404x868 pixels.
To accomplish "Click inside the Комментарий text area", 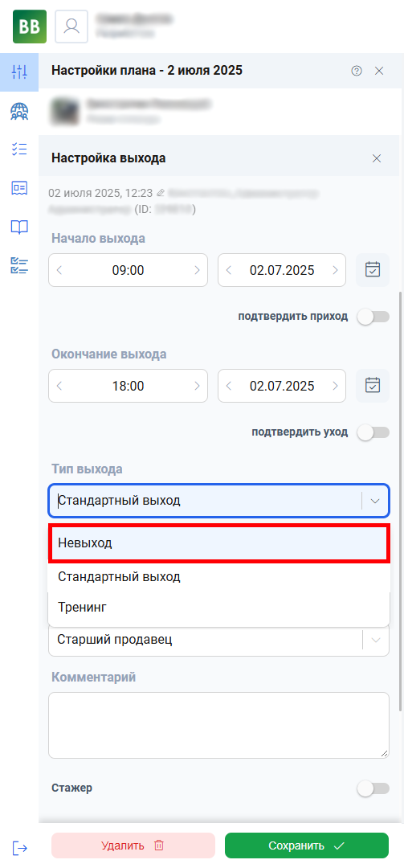I will [x=218, y=725].
